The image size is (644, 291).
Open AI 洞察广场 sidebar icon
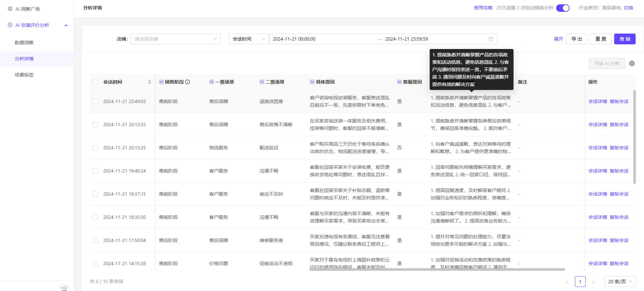click(10, 9)
